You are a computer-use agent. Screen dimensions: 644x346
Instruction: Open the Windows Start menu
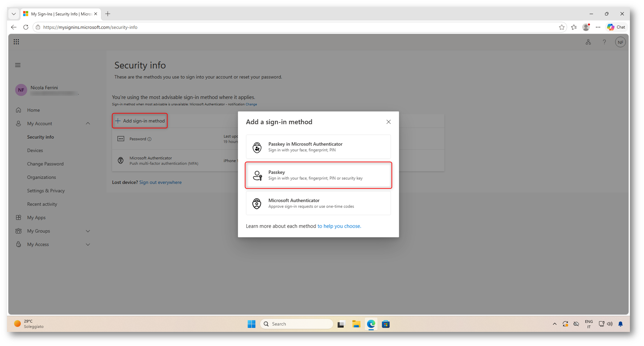pyautogui.click(x=252, y=324)
